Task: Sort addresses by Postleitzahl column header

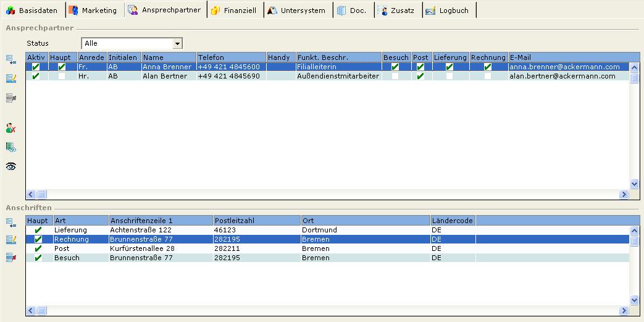Action: [256, 221]
